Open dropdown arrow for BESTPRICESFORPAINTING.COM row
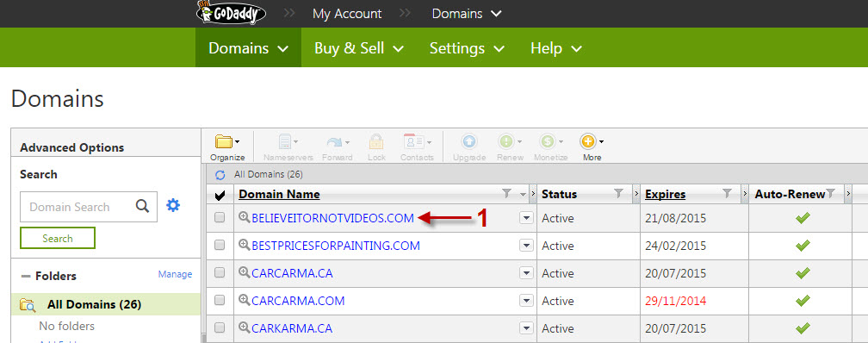The image size is (868, 343). 526,246
